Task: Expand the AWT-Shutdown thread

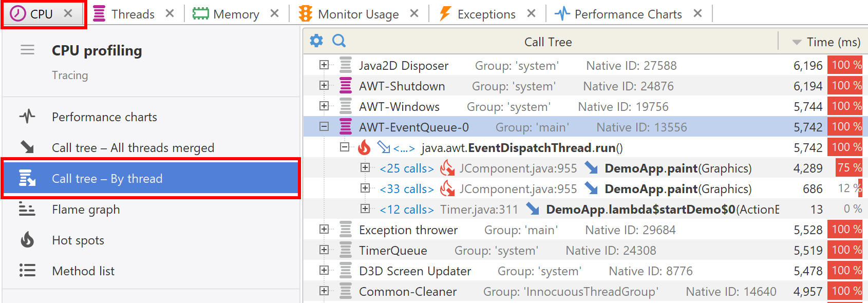Action: pos(324,85)
